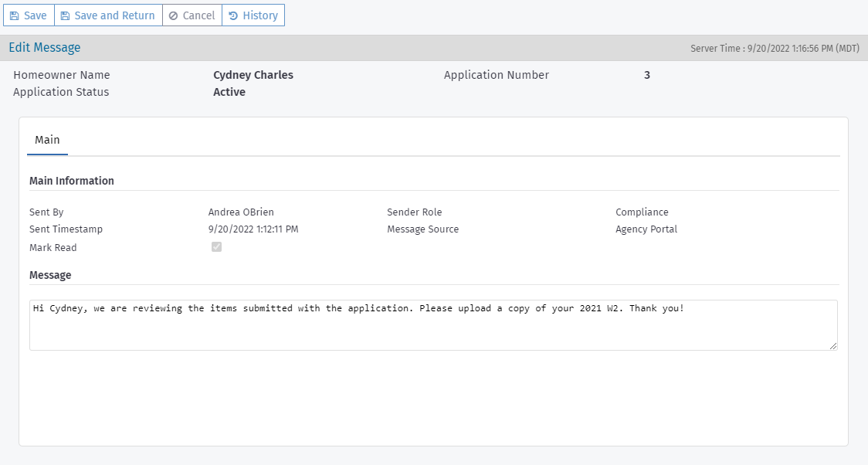Click the sender name Andrea OBrien
This screenshot has width=868, height=465.
(x=241, y=212)
